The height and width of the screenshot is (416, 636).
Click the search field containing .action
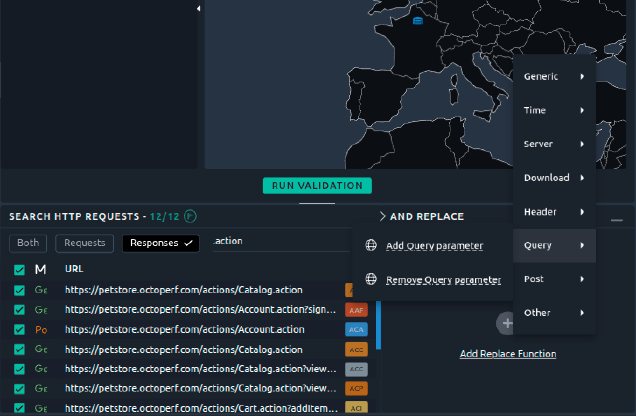pos(280,241)
